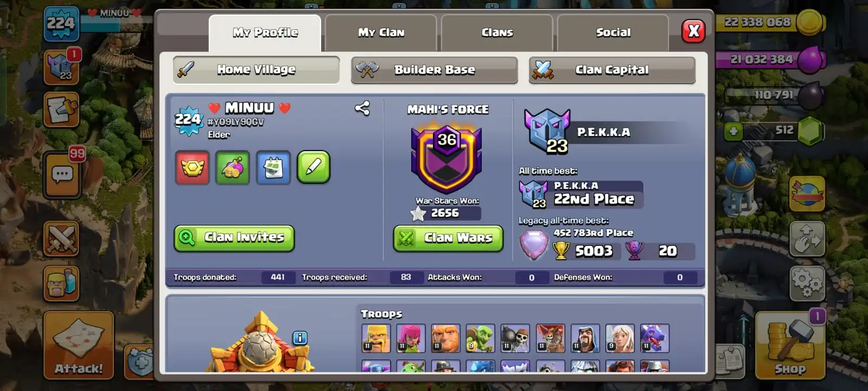
Task: Tap the green plus to add gems
Action: click(733, 131)
